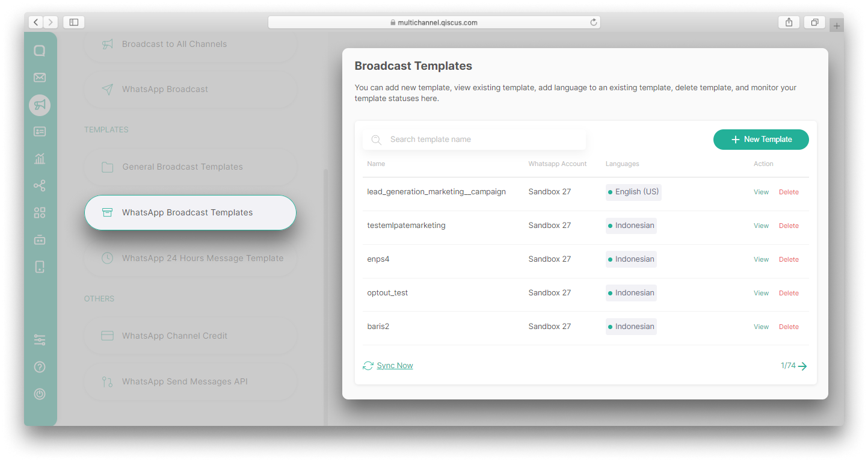Open the envelope mail sidebar icon
868x462 pixels.
(40, 78)
